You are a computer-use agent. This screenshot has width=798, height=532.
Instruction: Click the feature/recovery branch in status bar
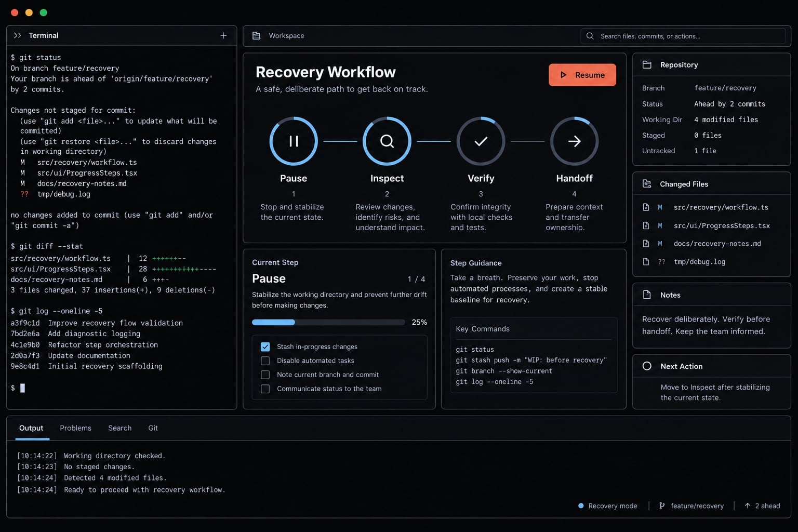click(x=691, y=506)
